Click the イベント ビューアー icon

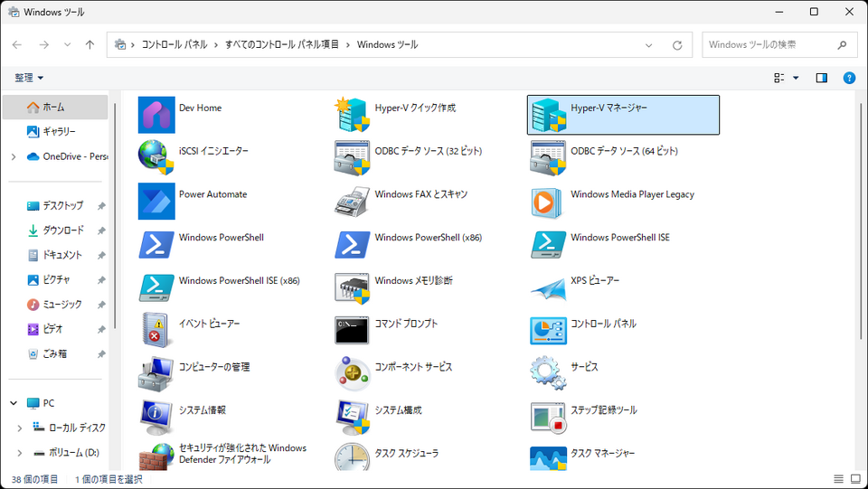point(156,331)
